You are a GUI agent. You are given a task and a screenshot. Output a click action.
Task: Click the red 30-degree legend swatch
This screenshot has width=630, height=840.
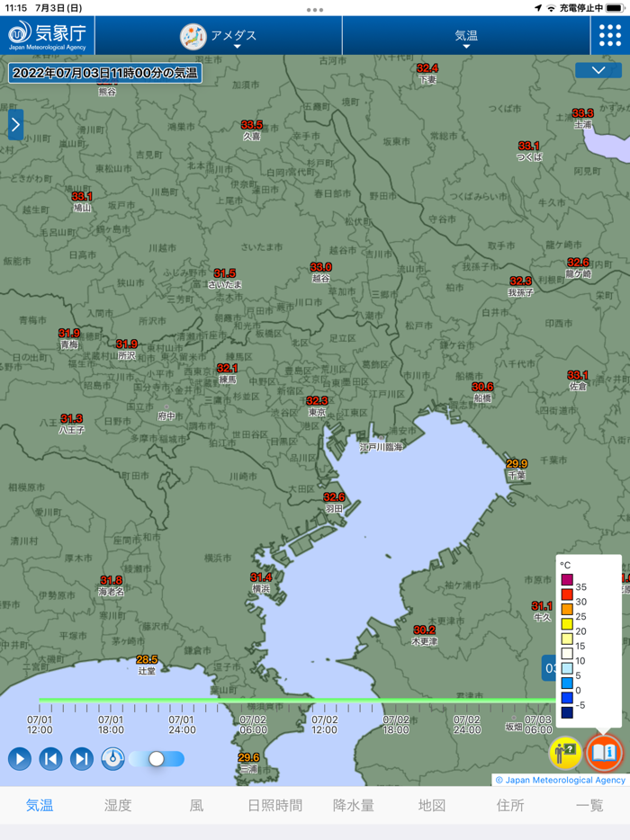pyautogui.click(x=567, y=594)
